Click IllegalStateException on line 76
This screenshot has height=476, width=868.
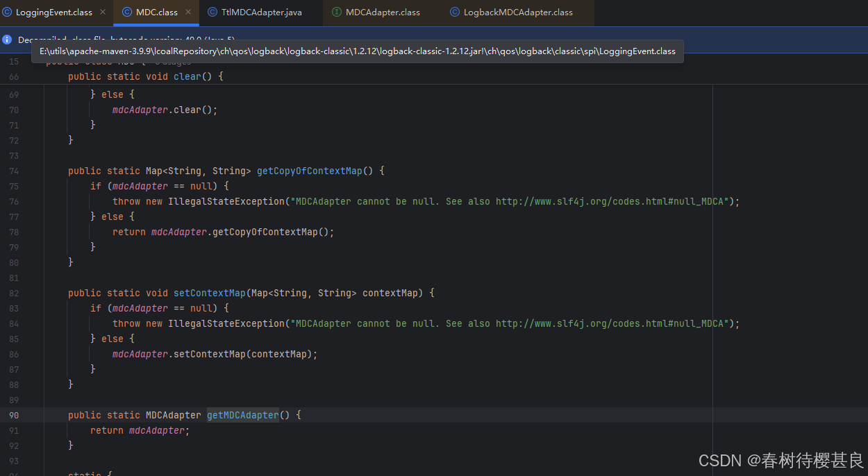point(226,201)
